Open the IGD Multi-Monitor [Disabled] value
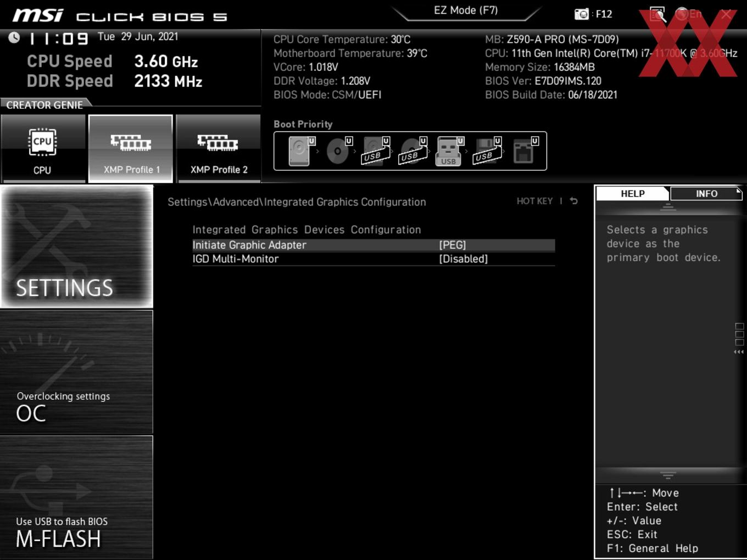 click(x=464, y=259)
